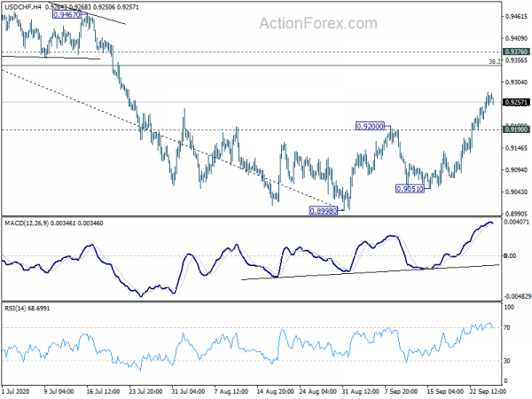
Task: Select the 38.2 Fibonacci level label
Action: (495, 61)
